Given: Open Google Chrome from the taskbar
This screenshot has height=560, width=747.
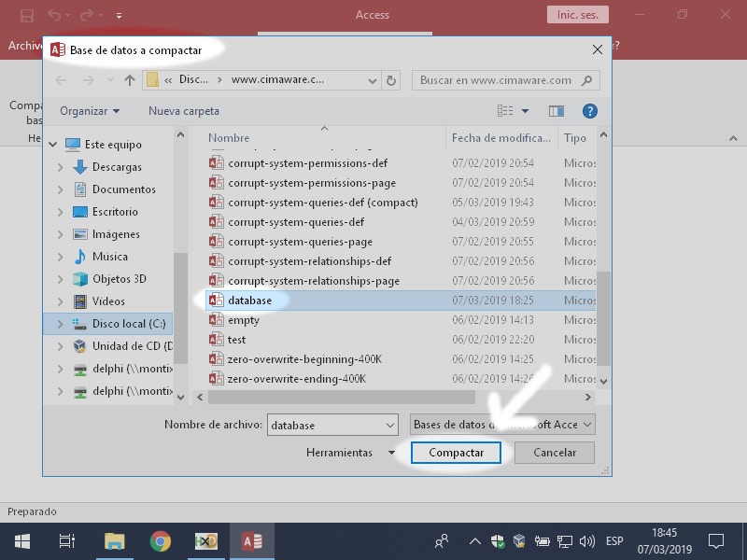Looking at the screenshot, I should [x=161, y=541].
